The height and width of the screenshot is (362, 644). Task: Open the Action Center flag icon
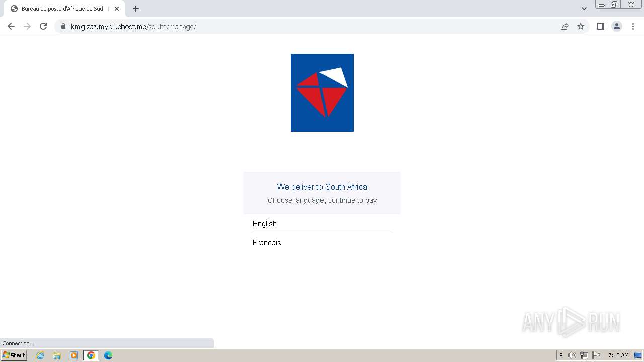tap(596, 355)
